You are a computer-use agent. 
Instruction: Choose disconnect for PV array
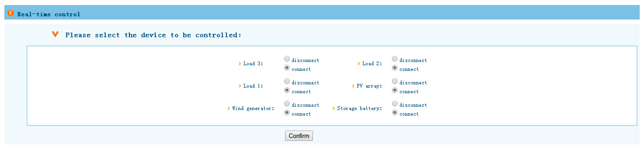(x=394, y=81)
